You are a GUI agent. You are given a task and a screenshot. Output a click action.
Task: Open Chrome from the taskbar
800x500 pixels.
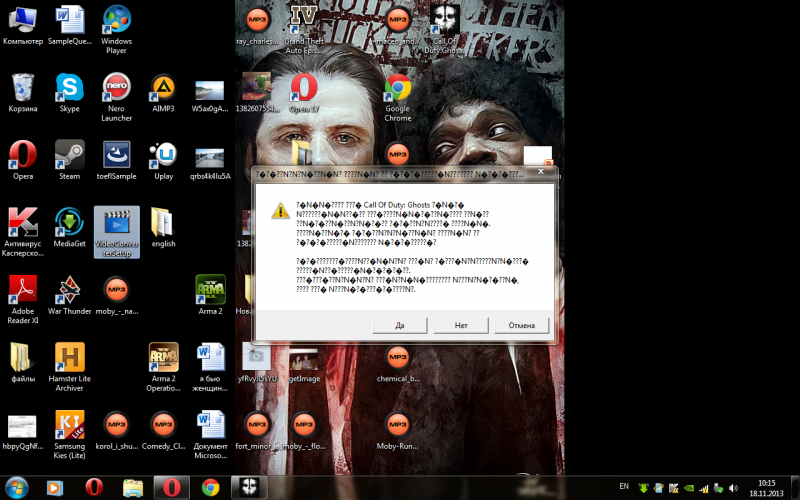[210, 488]
